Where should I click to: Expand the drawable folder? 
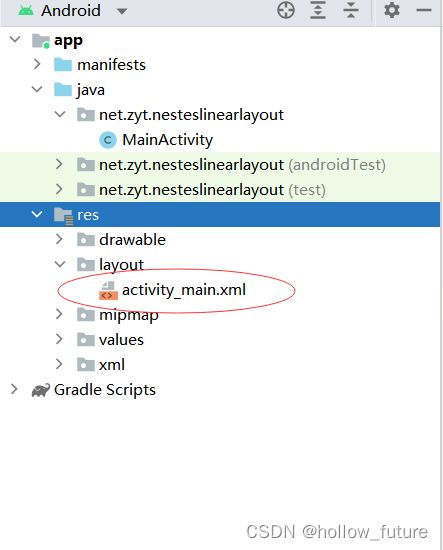[x=59, y=239]
